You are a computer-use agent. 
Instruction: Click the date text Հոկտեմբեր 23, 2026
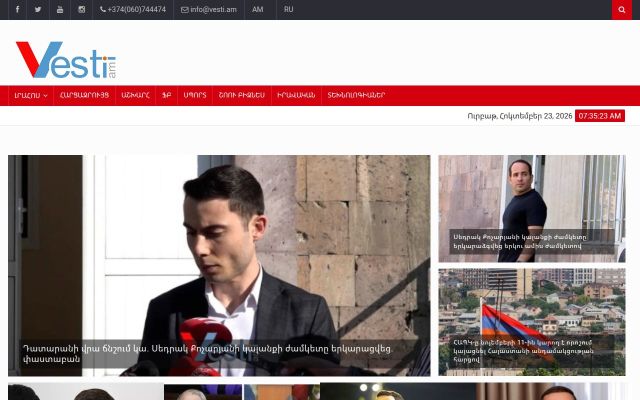point(536,116)
